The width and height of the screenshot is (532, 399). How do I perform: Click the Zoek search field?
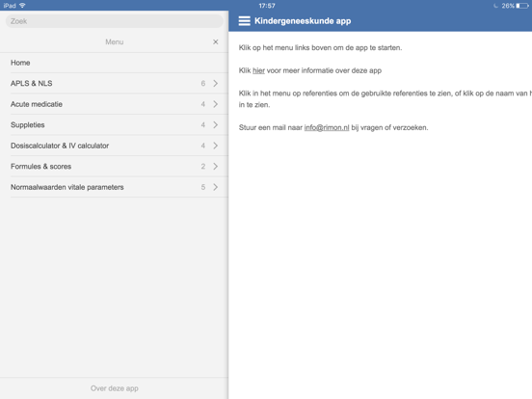[x=115, y=21]
